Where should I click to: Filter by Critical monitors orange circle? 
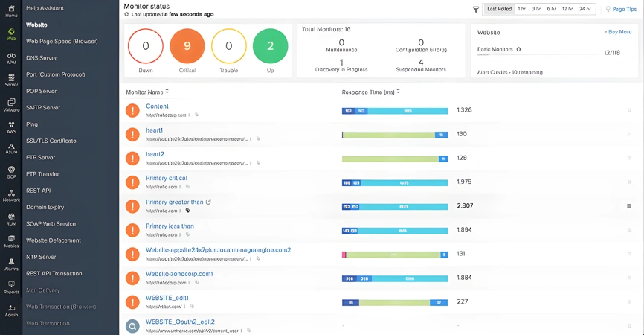tap(187, 46)
